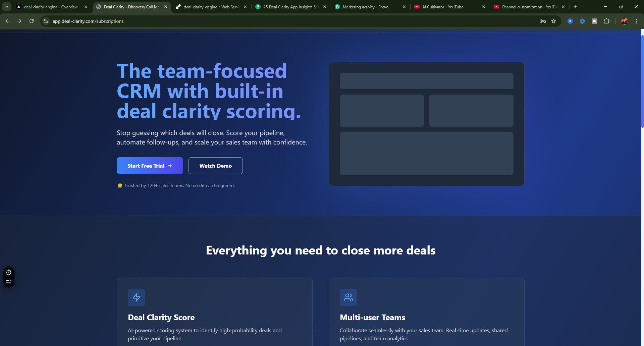Click the stopwatch timer floating icon
644x346 pixels.
(x=8, y=272)
